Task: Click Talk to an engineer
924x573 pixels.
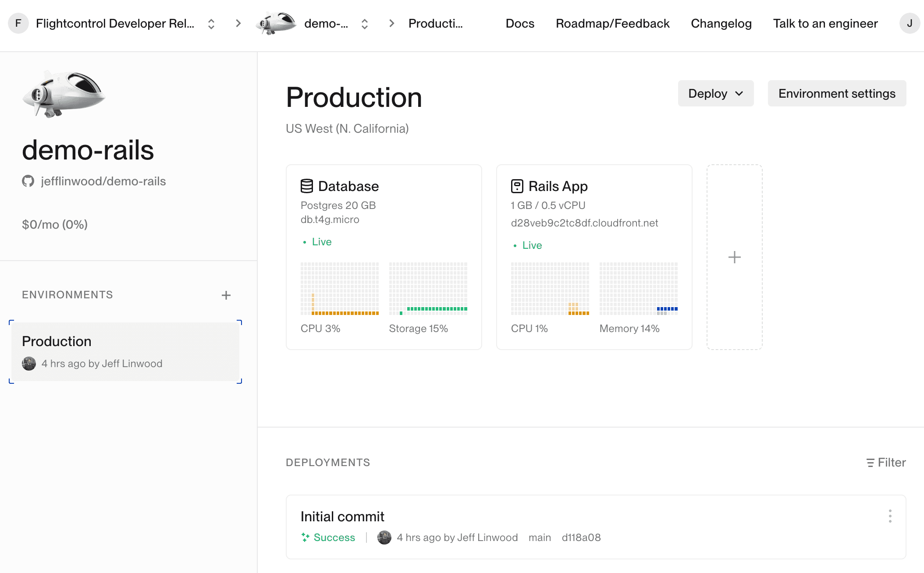Action: pos(825,23)
